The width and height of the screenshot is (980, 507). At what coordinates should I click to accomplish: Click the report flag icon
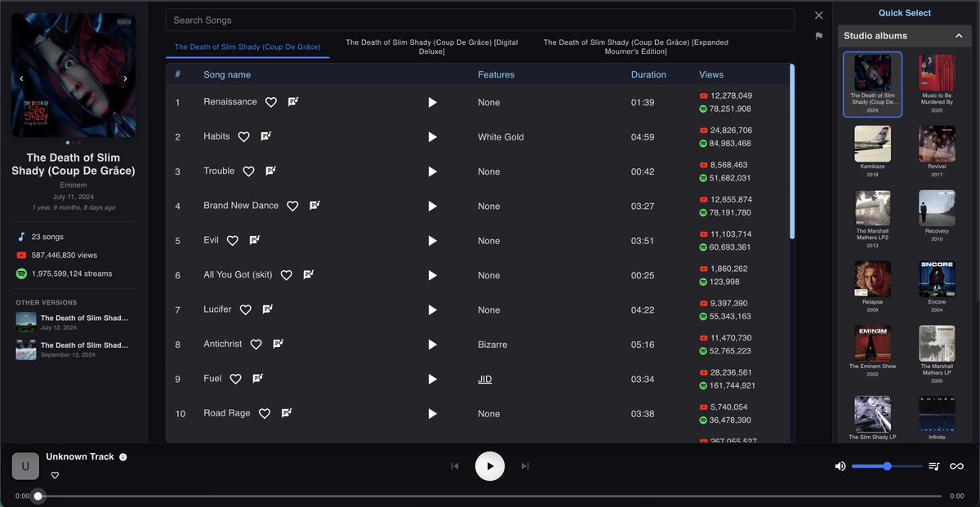818,36
